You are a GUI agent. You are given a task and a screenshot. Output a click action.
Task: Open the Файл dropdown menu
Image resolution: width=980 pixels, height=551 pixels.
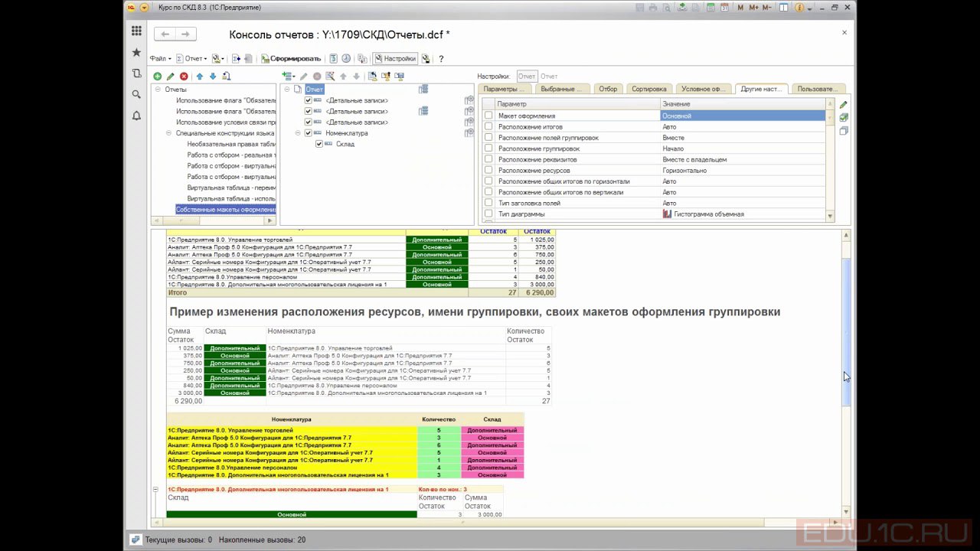pyautogui.click(x=160, y=59)
